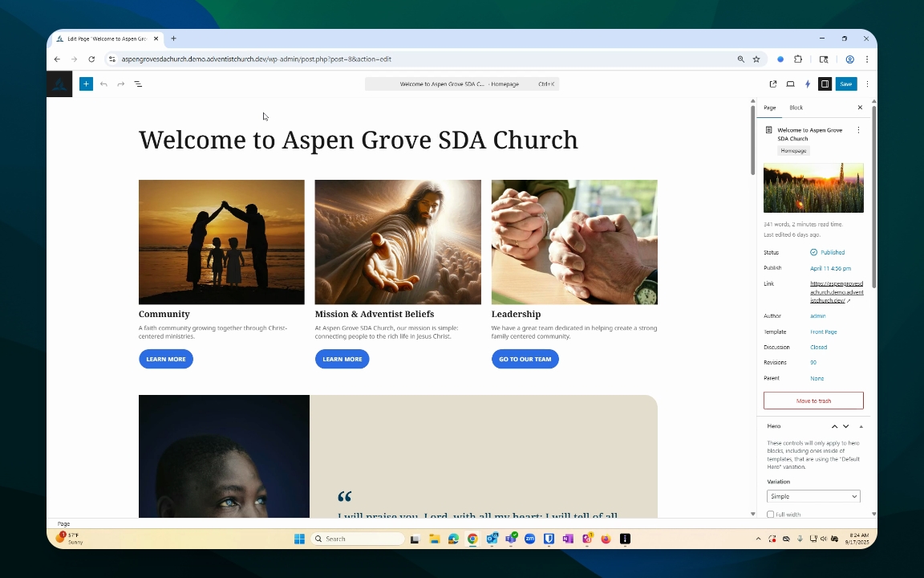Image resolution: width=924 pixels, height=578 pixels.
Task: Select the Page tab in sidebar
Action: pyautogui.click(x=769, y=108)
